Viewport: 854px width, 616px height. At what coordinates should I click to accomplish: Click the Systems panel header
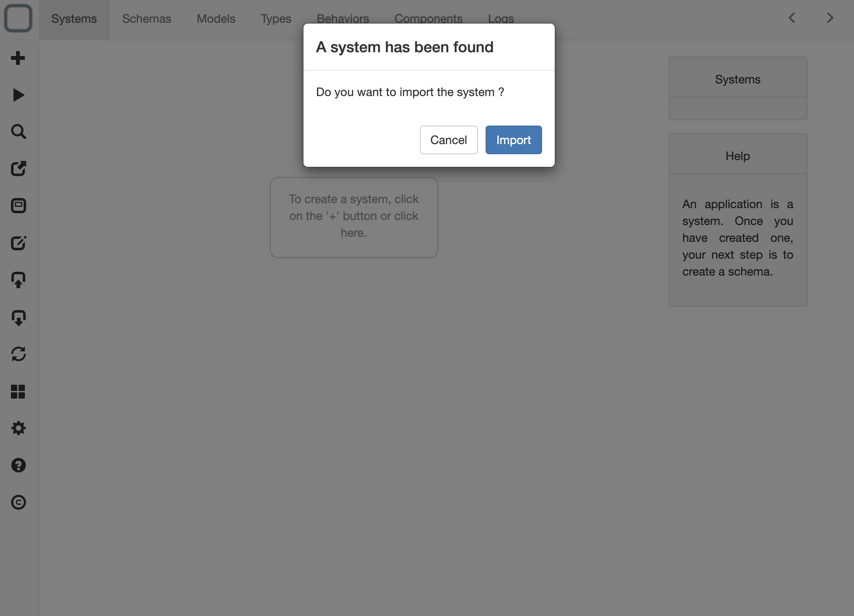tap(738, 79)
